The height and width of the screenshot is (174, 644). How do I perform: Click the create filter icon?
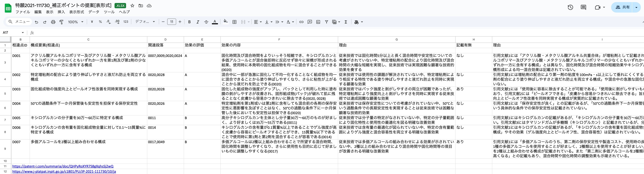pyautogui.click(x=326, y=22)
